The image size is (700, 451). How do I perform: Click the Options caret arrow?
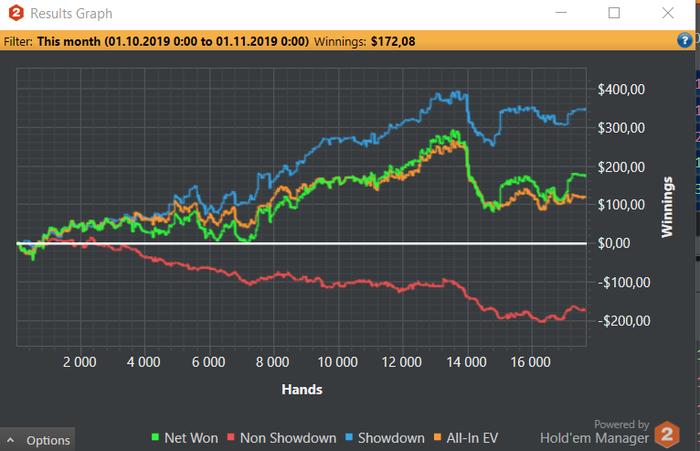11,440
